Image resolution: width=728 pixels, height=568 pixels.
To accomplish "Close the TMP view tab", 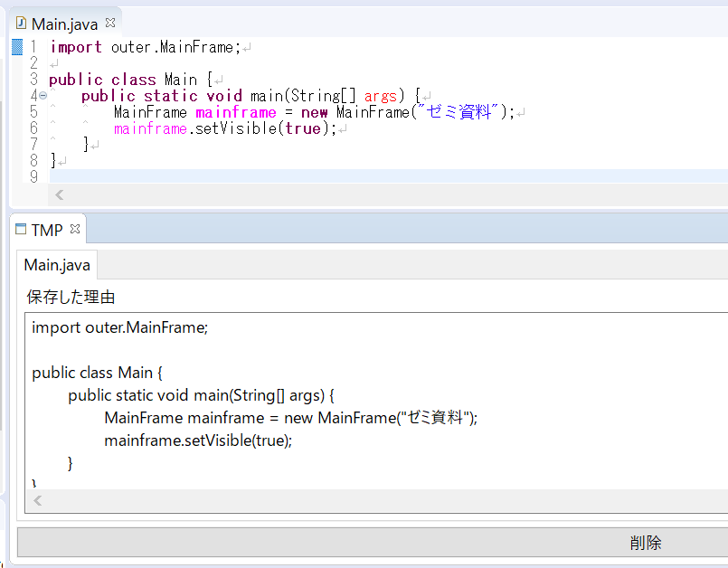I will coord(75,230).
